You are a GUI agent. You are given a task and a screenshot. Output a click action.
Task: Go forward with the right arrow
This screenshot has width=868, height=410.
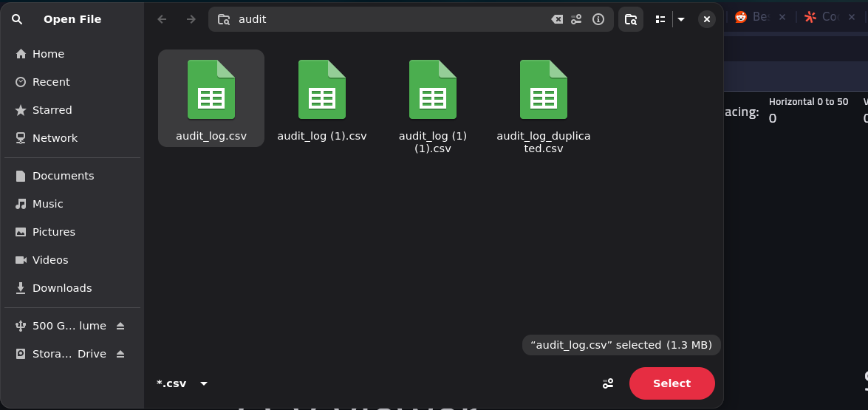[x=191, y=19]
